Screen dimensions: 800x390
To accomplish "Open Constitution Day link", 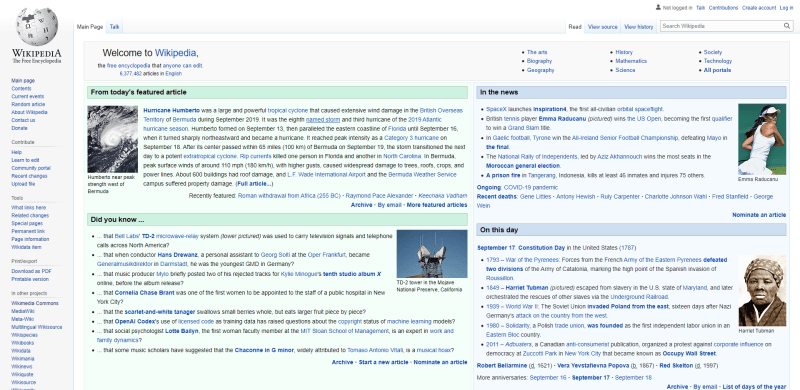I will point(541,248).
